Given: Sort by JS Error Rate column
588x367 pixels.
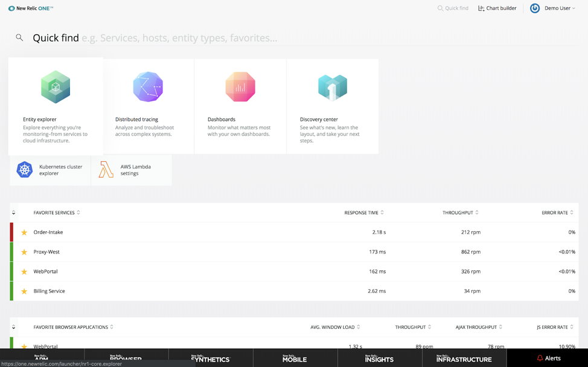Looking at the screenshot, I should point(555,327).
